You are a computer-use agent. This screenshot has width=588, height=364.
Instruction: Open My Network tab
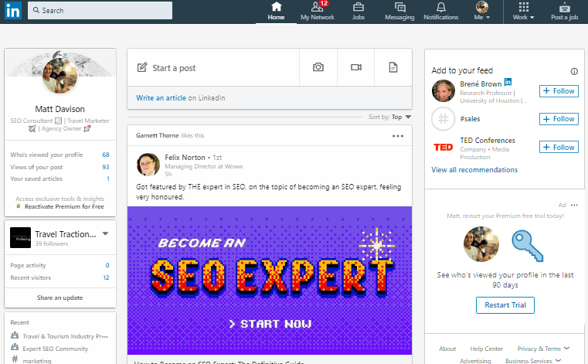pos(318,12)
